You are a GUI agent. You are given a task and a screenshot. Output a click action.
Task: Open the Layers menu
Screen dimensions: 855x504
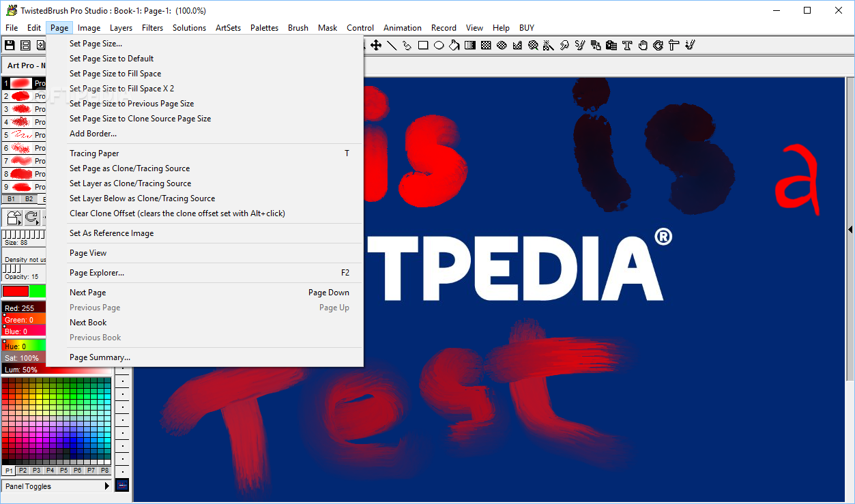coord(121,28)
